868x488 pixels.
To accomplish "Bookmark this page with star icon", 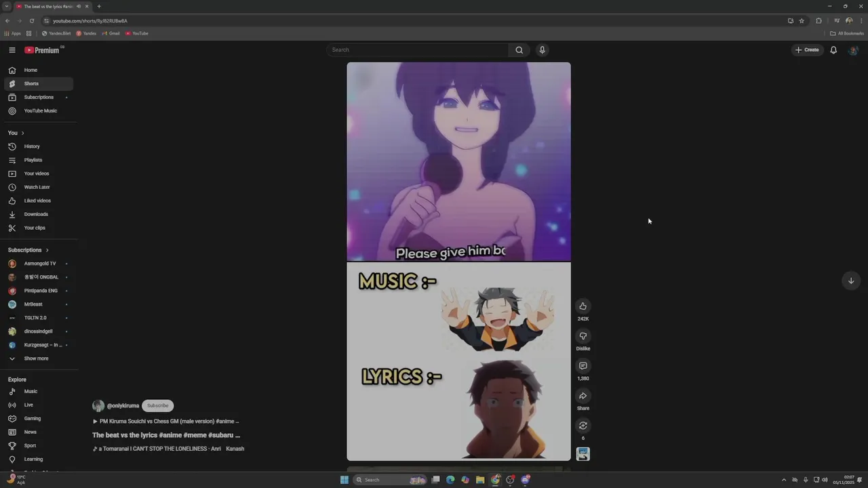I will [802, 21].
